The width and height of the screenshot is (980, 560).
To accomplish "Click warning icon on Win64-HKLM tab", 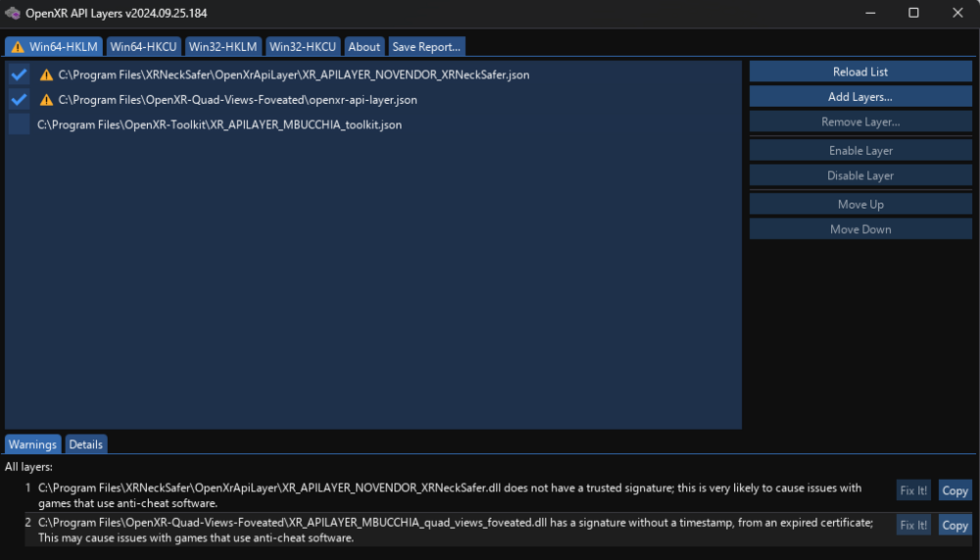I will click(x=18, y=47).
